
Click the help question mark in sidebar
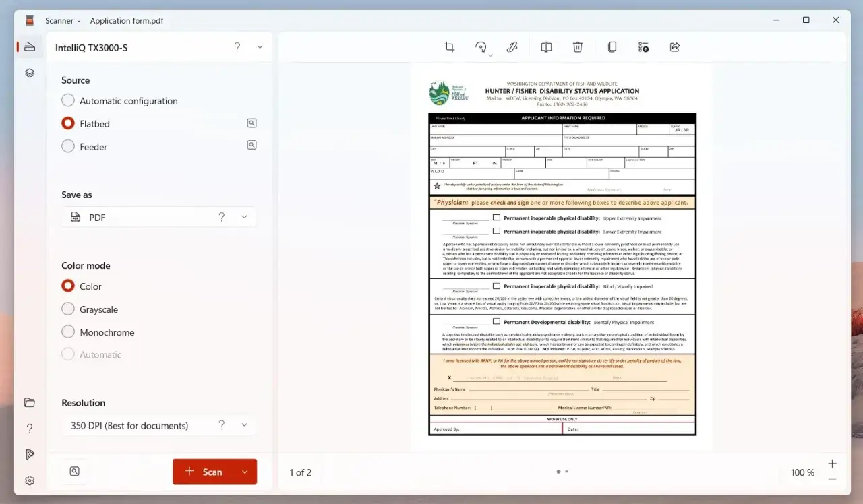pyautogui.click(x=30, y=429)
